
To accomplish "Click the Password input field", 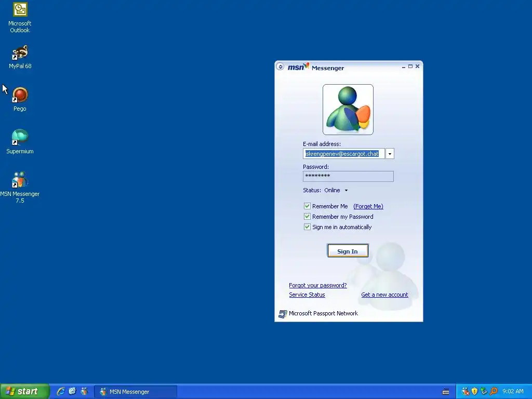I will [348, 176].
